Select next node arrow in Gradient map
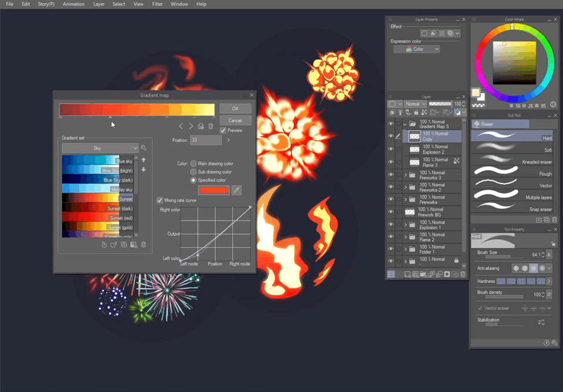The height and width of the screenshot is (392, 563). [191, 126]
